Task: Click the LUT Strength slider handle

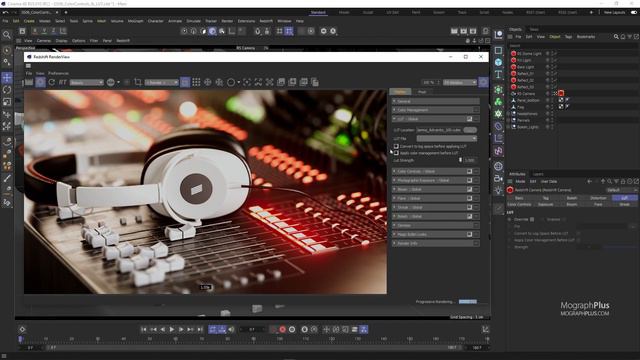Action: click(x=460, y=160)
